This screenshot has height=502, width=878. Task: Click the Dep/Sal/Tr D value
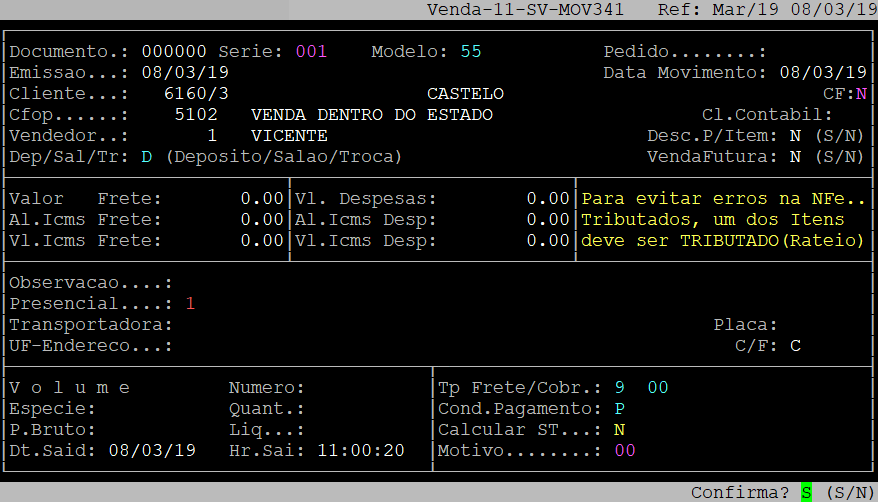(x=146, y=157)
